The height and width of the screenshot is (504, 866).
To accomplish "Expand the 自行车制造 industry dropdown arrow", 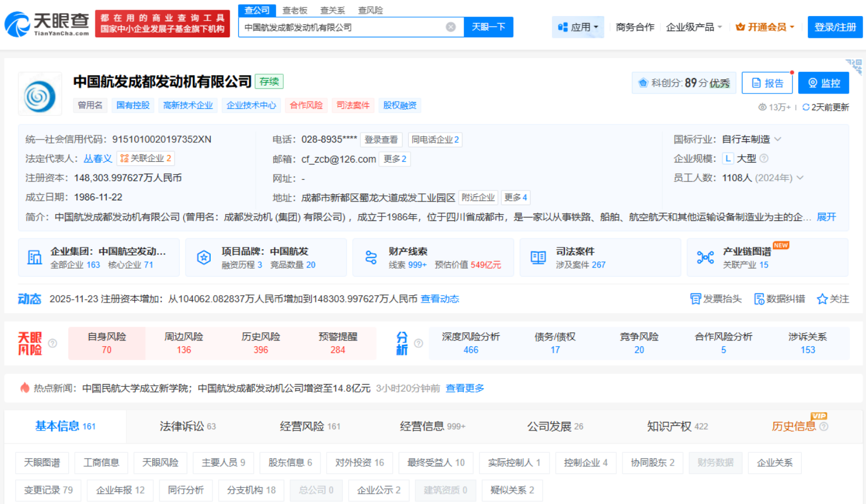I will click(x=779, y=139).
